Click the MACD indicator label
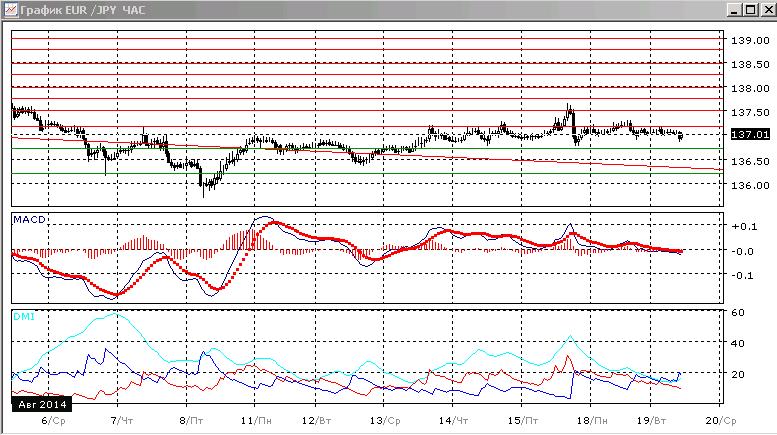 coord(29,219)
